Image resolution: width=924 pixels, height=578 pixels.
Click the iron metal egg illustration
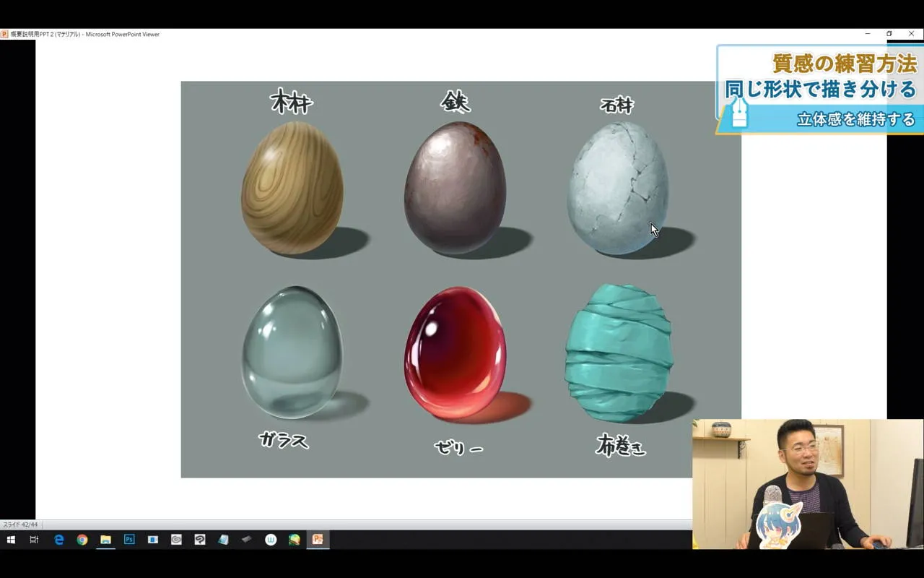click(x=455, y=188)
